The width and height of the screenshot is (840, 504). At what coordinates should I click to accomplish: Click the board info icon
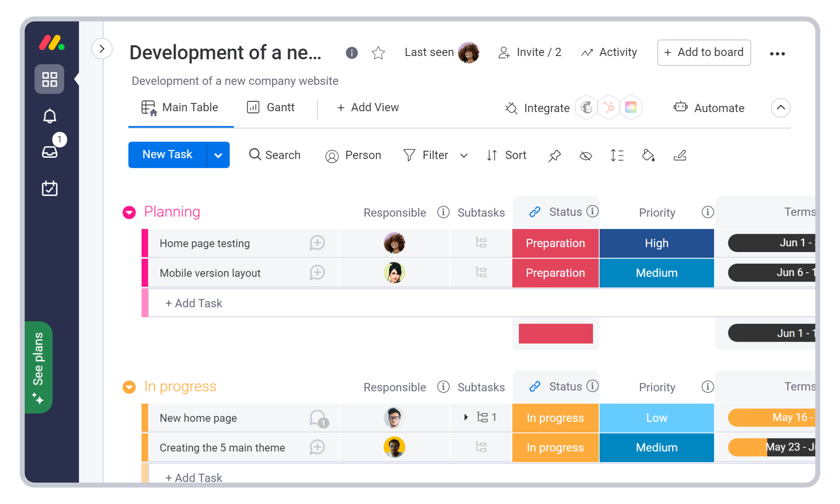(x=352, y=53)
